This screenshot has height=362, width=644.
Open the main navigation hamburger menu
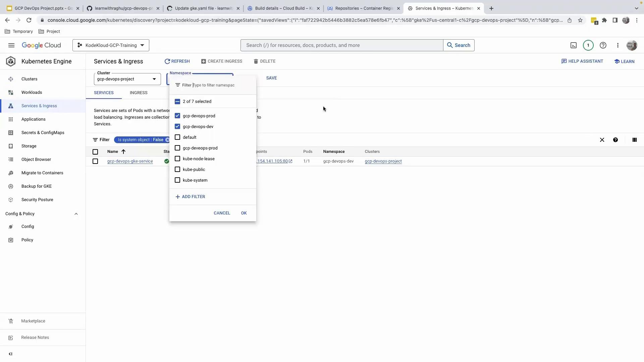tap(11, 45)
